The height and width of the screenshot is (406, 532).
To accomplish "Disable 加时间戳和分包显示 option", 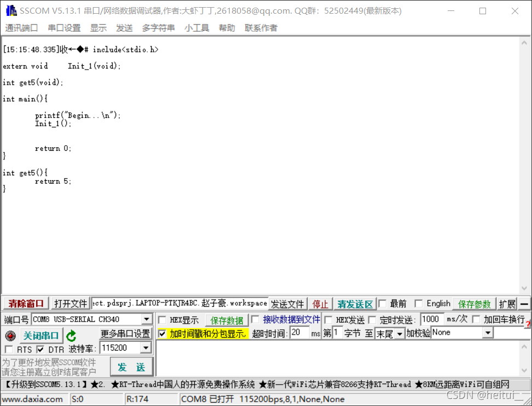I will (x=163, y=333).
